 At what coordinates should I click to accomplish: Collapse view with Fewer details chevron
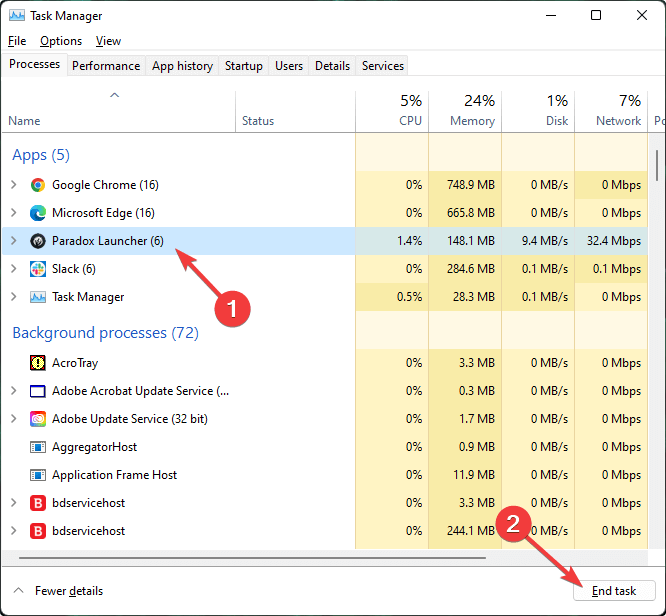(18, 591)
